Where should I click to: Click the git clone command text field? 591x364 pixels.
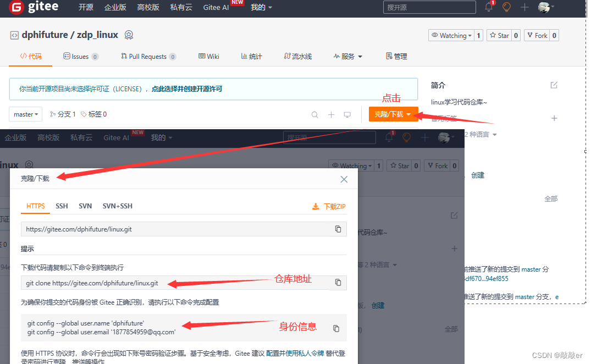pyautogui.click(x=175, y=283)
